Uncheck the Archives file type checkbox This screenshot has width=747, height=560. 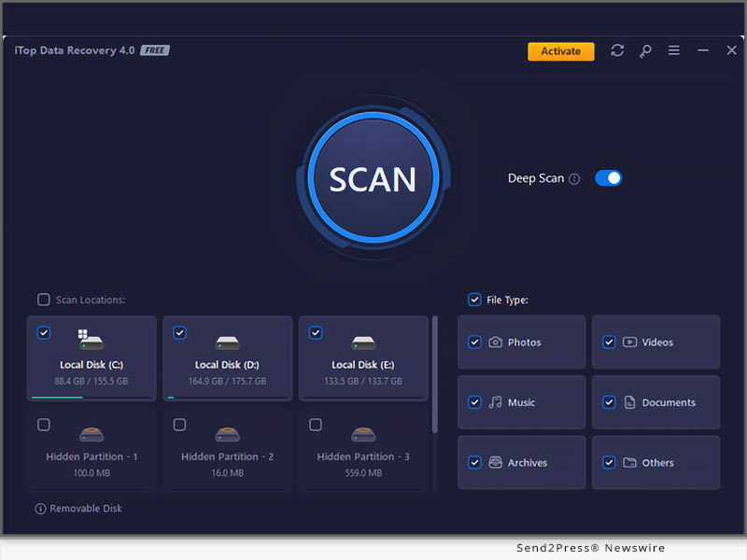[x=474, y=462]
